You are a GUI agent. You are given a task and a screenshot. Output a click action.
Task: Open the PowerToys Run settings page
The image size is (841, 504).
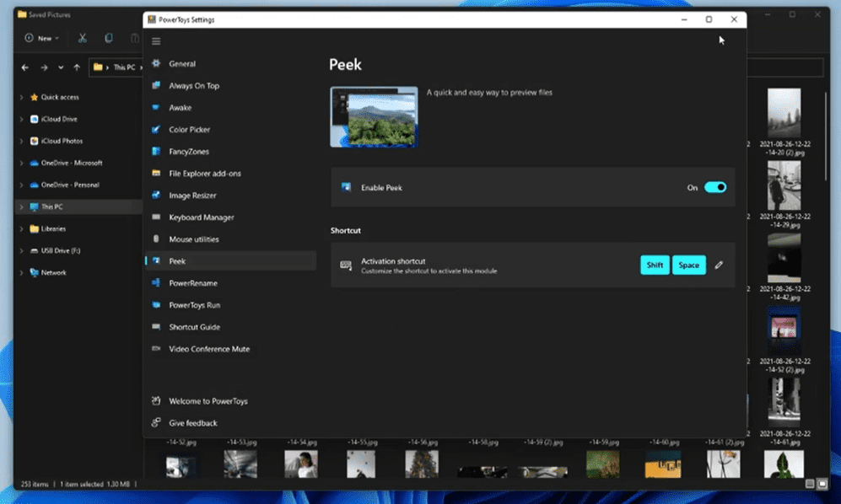click(194, 305)
